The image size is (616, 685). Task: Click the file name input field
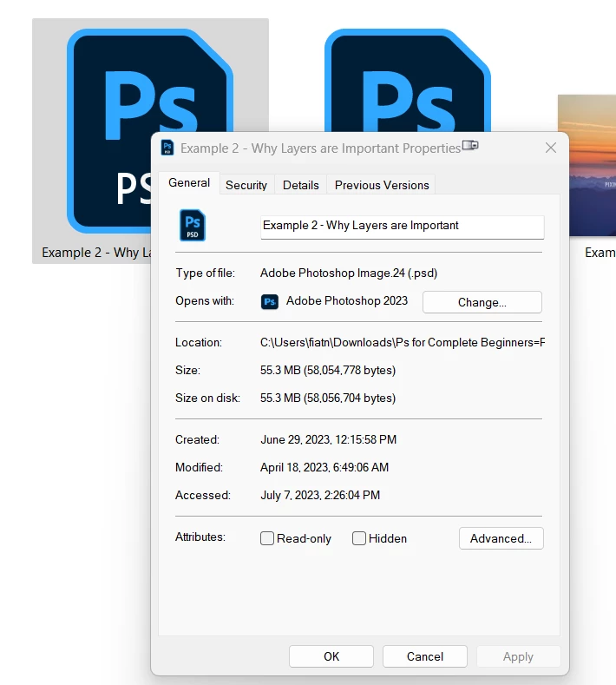pyautogui.click(x=402, y=227)
